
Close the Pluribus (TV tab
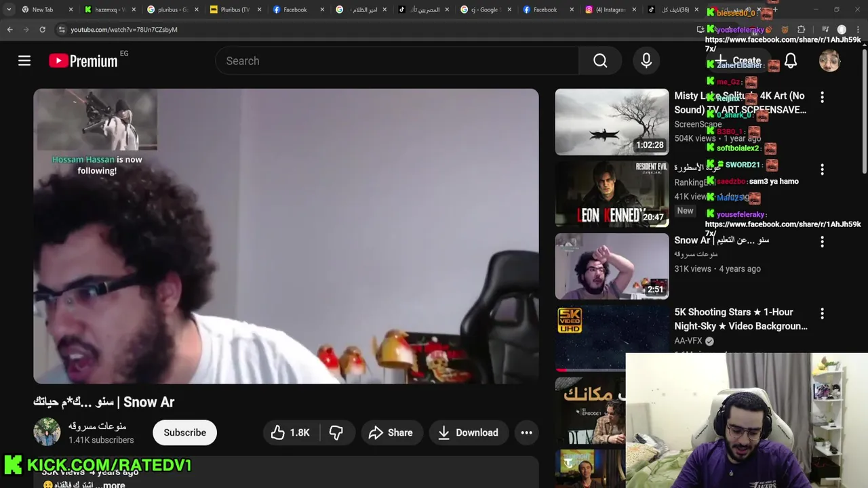[x=258, y=9]
